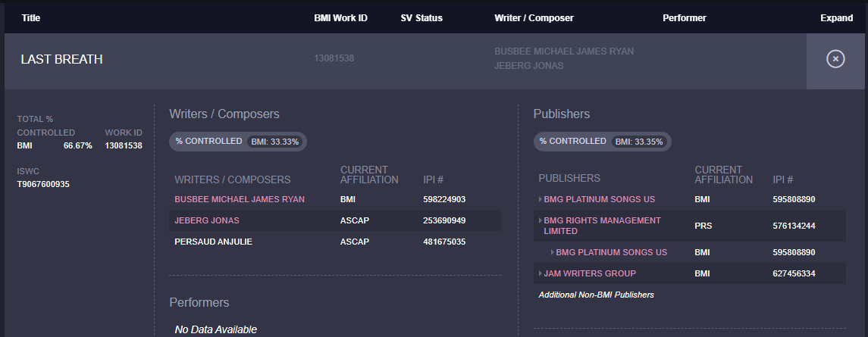Click BMI affiliation for JAM WRITERS GROUP
This screenshot has height=337, width=868.
pyautogui.click(x=702, y=273)
